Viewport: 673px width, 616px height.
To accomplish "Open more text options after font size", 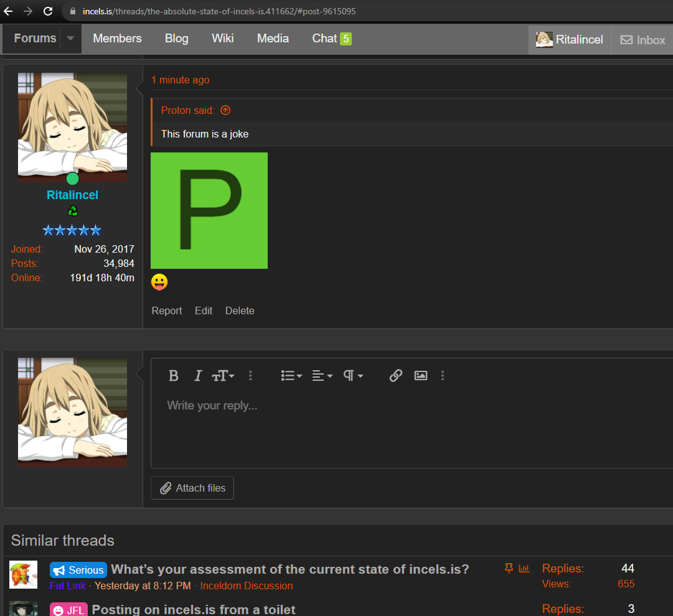I will (x=251, y=376).
